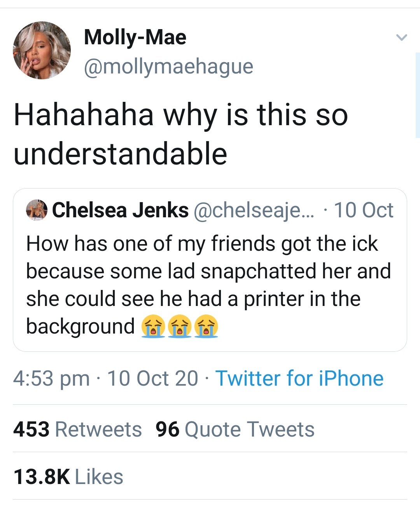Show the 13.8K Likes list
This screenshot has height=505, width=420.
pos(68,477)
